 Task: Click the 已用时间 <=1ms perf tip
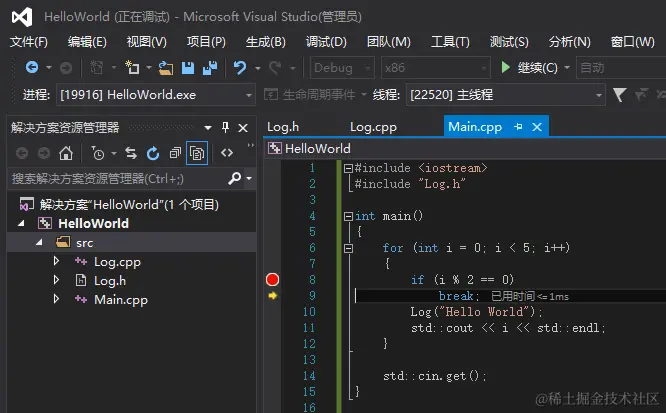pos(530,296)
